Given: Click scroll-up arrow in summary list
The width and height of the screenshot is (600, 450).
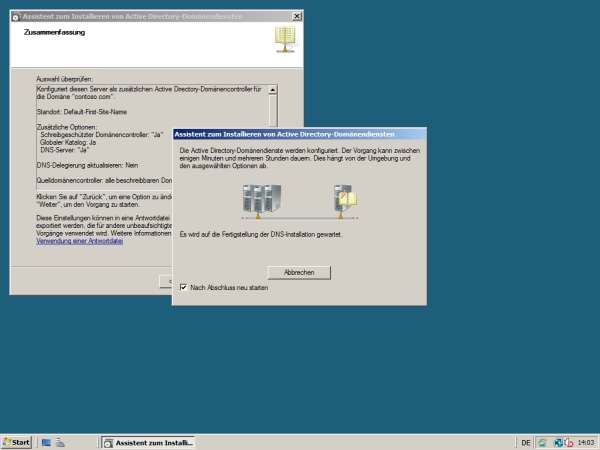Looking at the screenshot, I should click(x=272, y=90).
